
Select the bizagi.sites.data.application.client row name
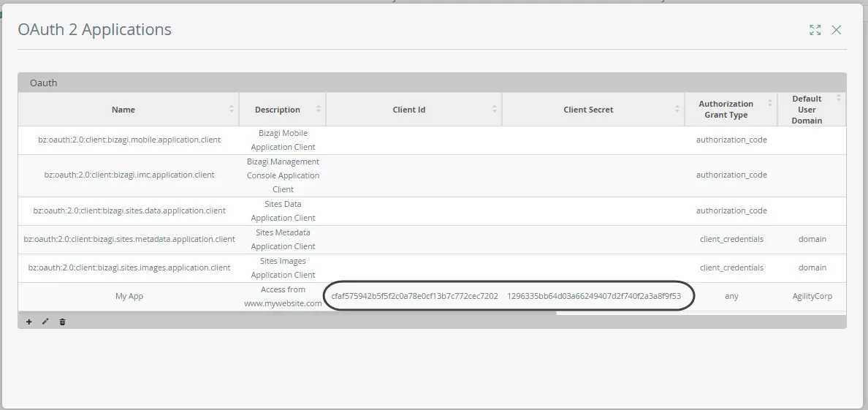(x=129, y=210)
